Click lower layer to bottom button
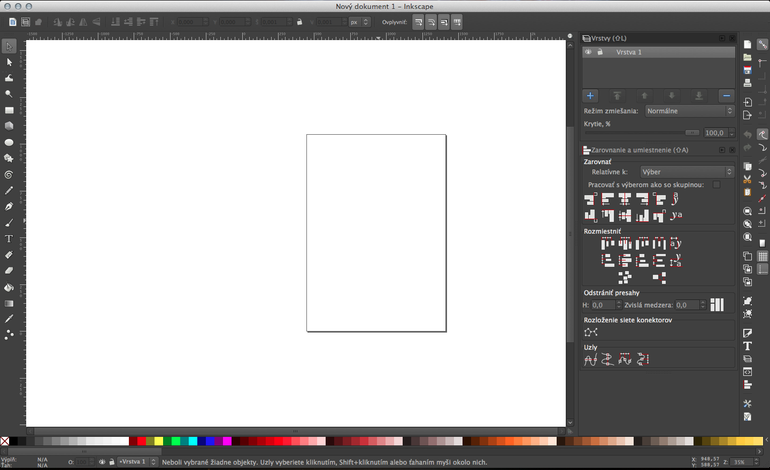 (699, 96)
